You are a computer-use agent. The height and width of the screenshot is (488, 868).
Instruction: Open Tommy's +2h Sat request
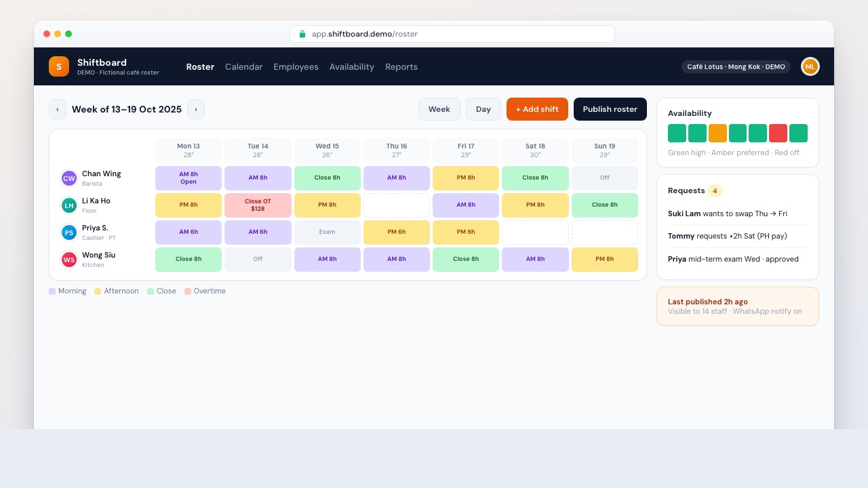click(738, 236)
